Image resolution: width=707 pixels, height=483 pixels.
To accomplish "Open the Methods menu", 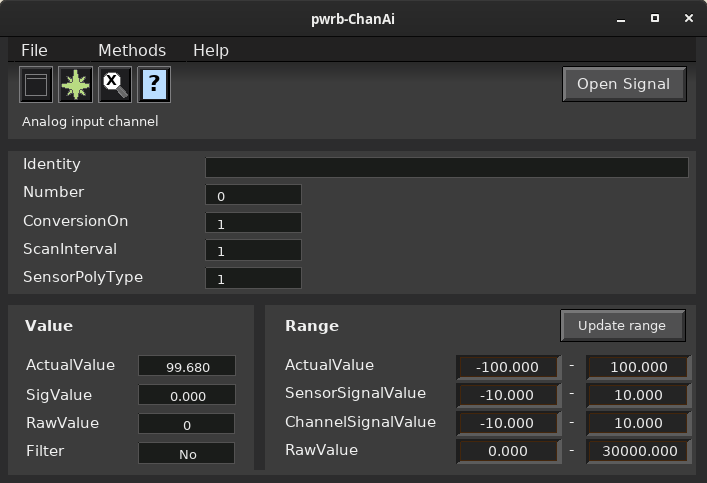I will click(x=132, y=50).
